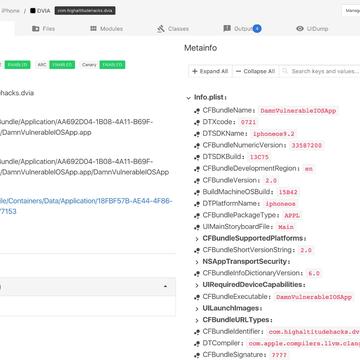Viewport: 360px width, 360px height.
Task: Click the icon beside CFBundleName key
Action: point(197,111)
